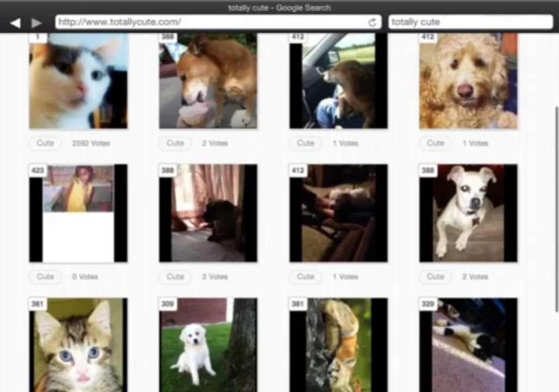Viewport: 559px width, 392px height.
Task: Go forward with the browser forward arrow
Action: 36,23
